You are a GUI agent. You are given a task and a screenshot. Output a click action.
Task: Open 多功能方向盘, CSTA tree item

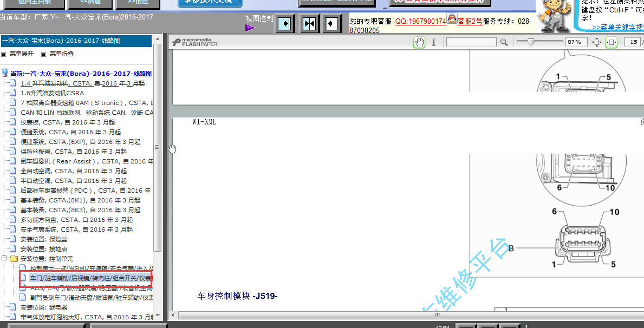point(76,220)
